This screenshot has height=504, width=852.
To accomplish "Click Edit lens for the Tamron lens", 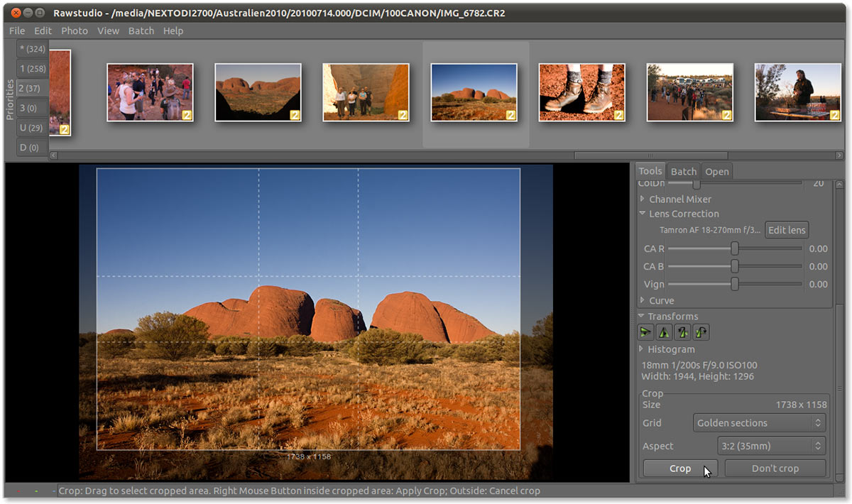I will (x=786, y=229).
